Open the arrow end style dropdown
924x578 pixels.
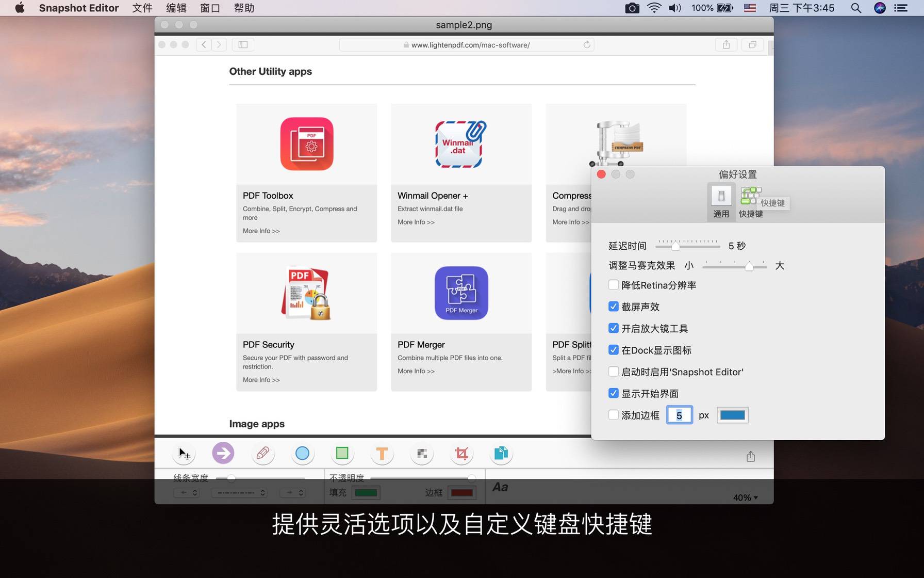click(292, 493)
